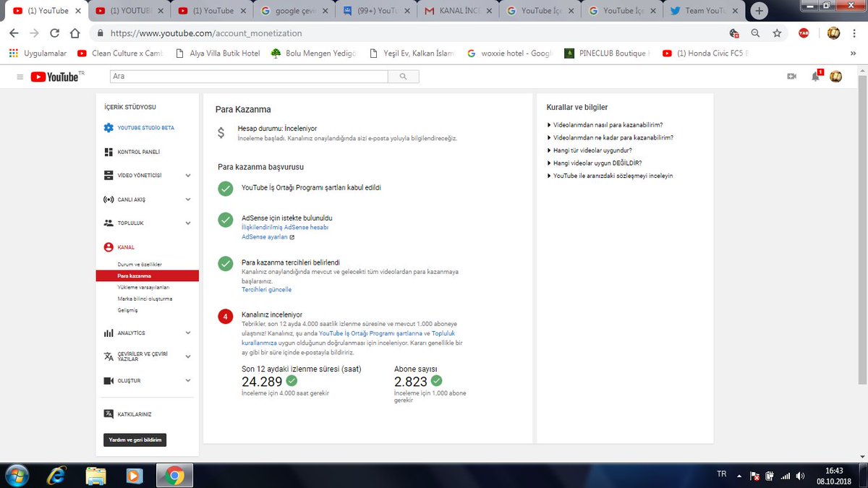Screen dimensions: 868x488
Task: Open the upload video camera icon
Action: pos(792,77)
